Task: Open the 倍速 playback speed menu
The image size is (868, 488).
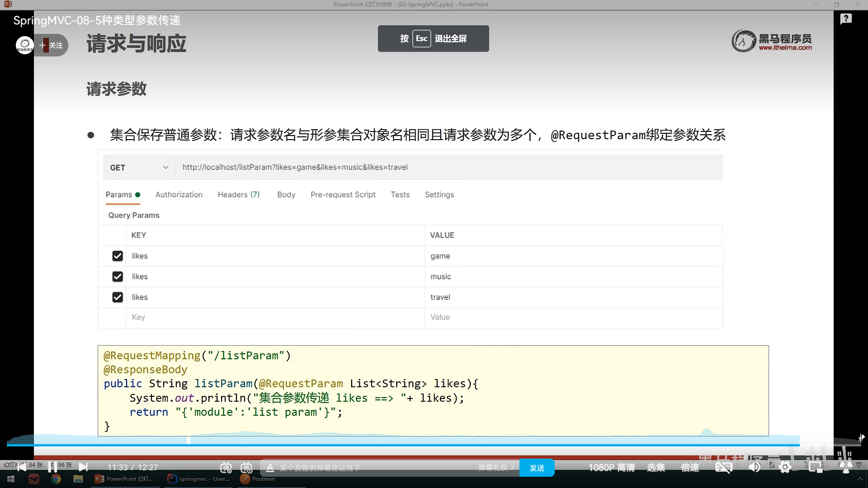Action: point(690,468)
